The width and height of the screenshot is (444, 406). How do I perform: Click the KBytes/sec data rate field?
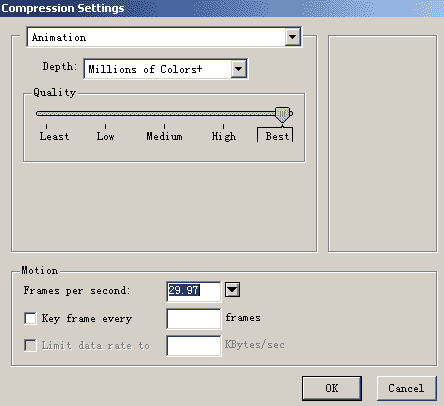coord(194,346)
